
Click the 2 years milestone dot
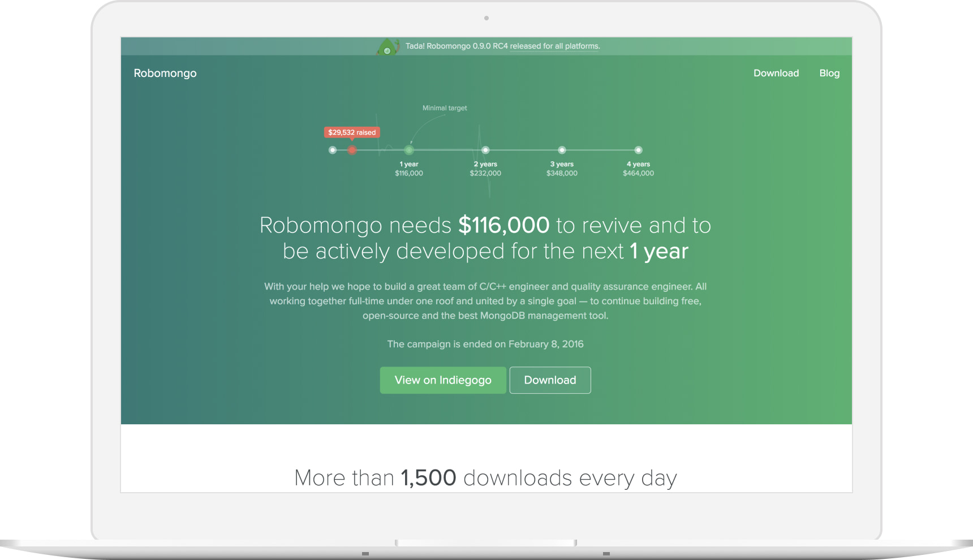coord(485,150)
